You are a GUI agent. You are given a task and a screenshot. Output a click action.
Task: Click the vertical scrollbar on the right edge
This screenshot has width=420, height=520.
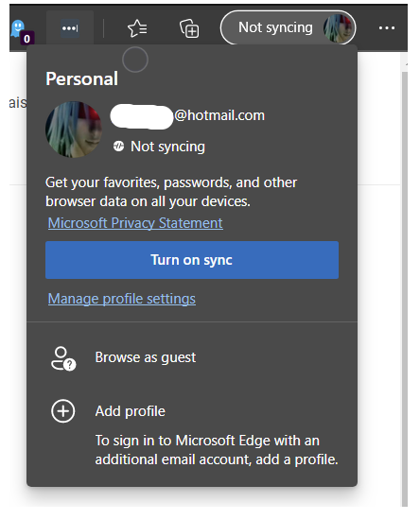click(x=405, y=286)
